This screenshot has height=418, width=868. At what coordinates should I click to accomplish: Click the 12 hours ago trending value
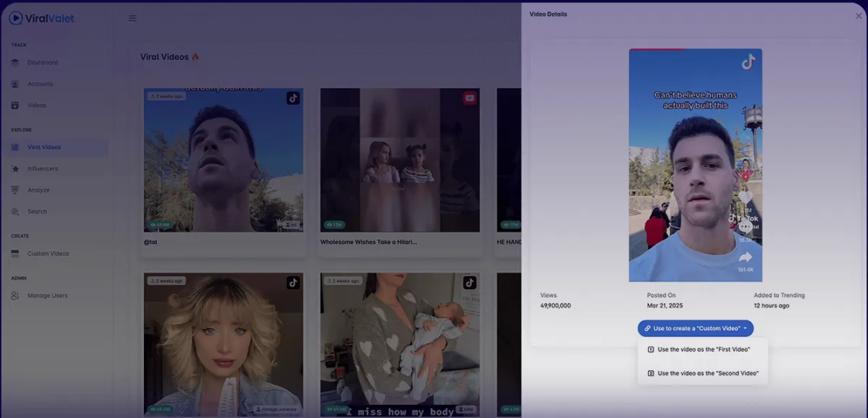(x=772, y=306)
